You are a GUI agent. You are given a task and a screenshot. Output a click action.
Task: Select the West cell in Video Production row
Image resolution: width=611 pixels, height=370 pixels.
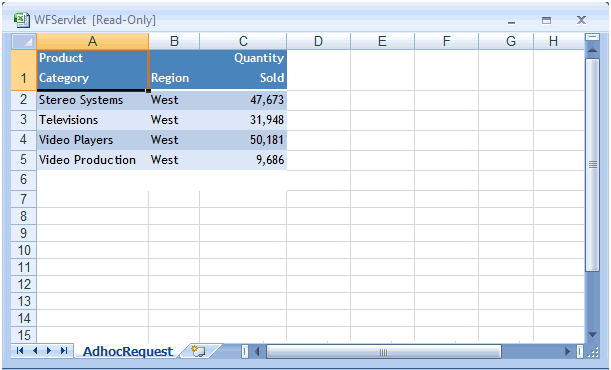(x=174, y=160)
